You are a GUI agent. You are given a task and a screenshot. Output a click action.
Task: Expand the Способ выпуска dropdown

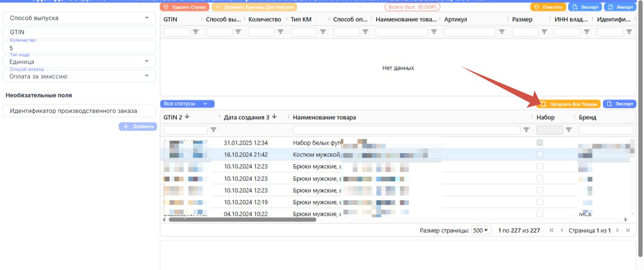click(x=79, y=18)
